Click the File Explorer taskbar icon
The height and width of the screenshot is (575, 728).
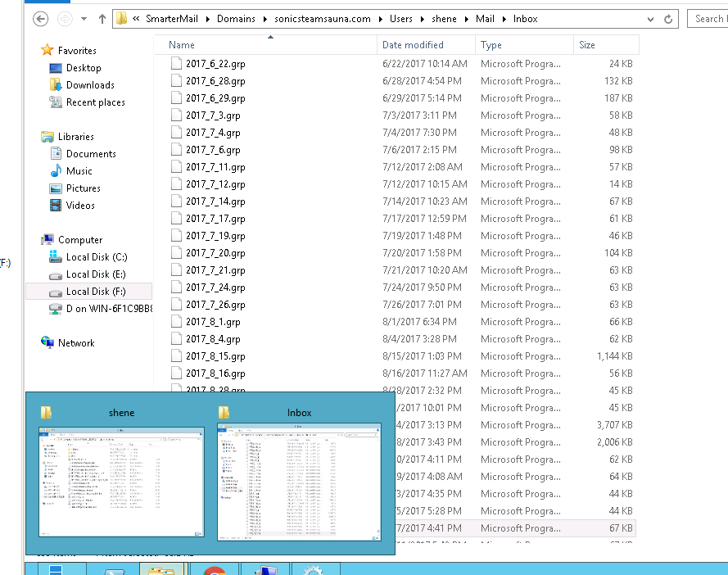[161, 569]
